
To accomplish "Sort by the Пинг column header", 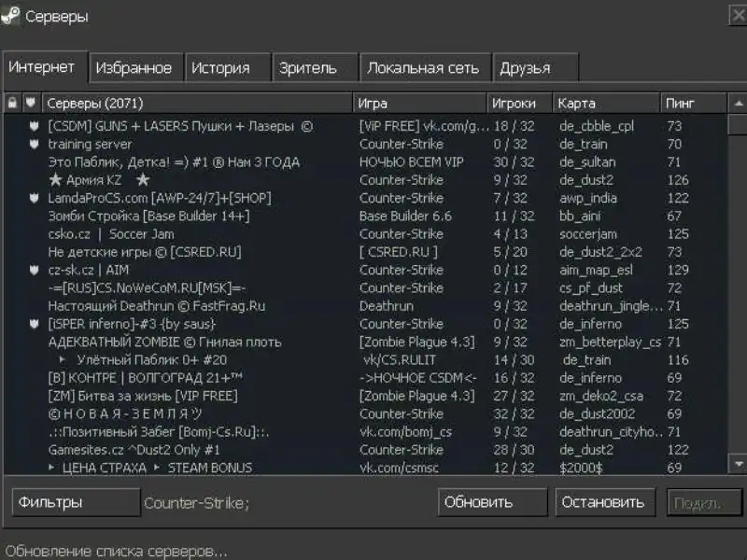I will coord(694,104).
